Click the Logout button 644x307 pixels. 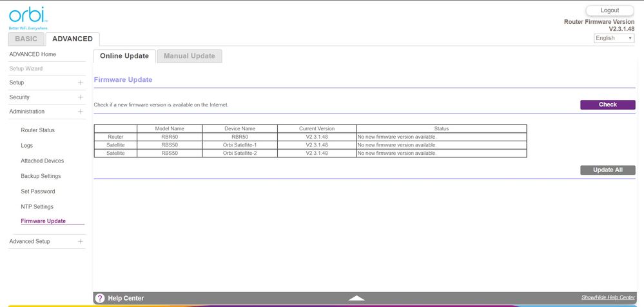tap(609, 10)
